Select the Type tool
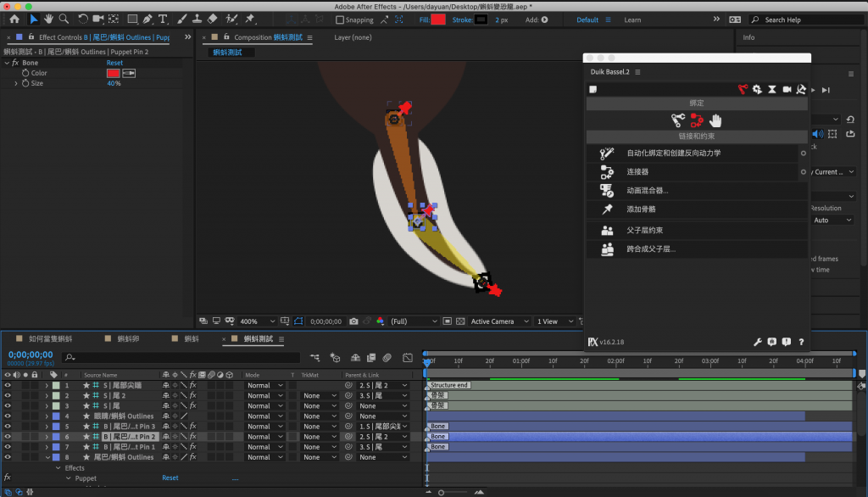Viewport: 868px width, 497px height. click(163, 20)
